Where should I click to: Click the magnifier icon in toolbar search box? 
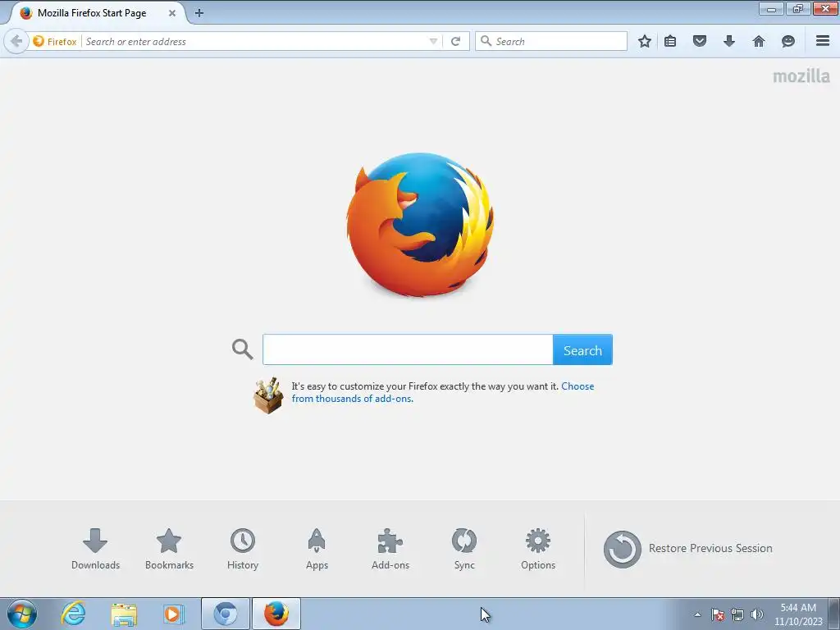pyautogui.click(x=486, y=41)
